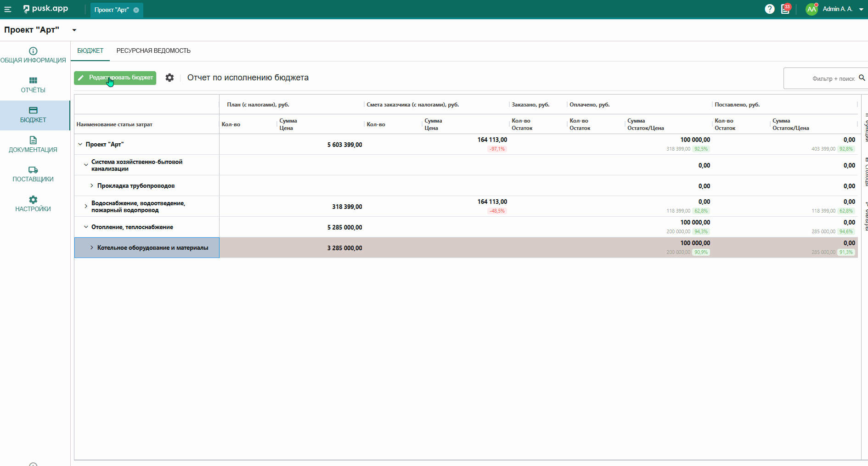This screenshot has width=868, height=466.
Task: Expand Котельное оборудование и материалы row
Action: point(92,247)
